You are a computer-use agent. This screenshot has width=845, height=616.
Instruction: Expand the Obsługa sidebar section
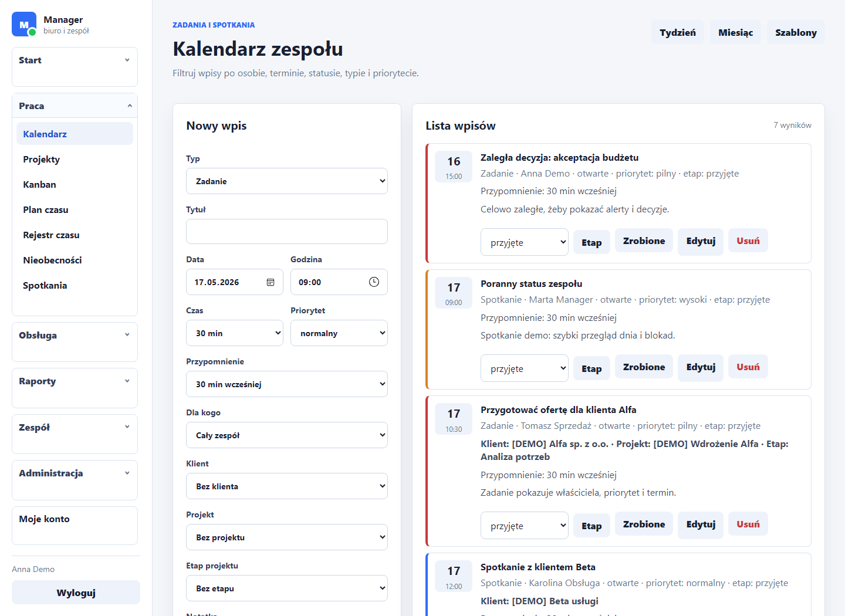point(75,336)
